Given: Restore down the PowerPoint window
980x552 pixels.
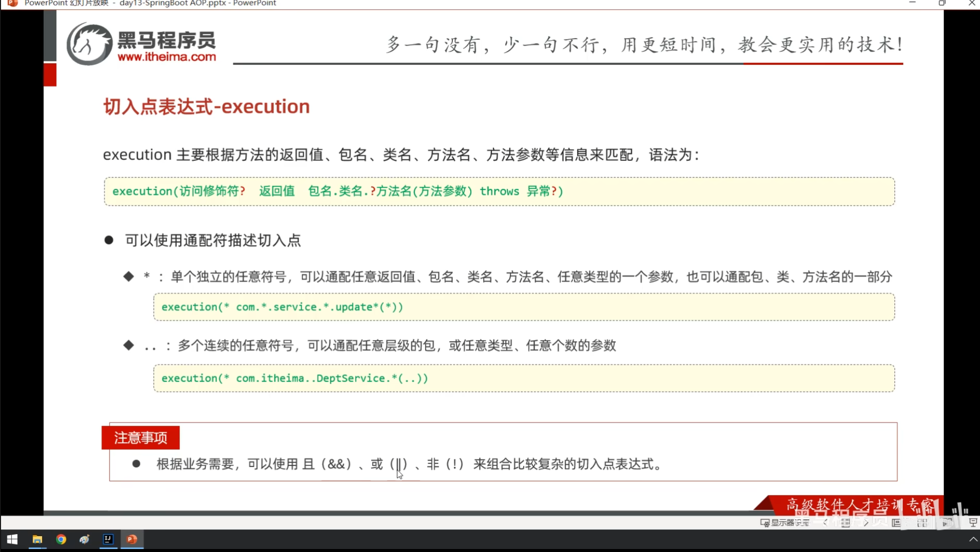Looking at the screenshot, I should click(942, 3).
